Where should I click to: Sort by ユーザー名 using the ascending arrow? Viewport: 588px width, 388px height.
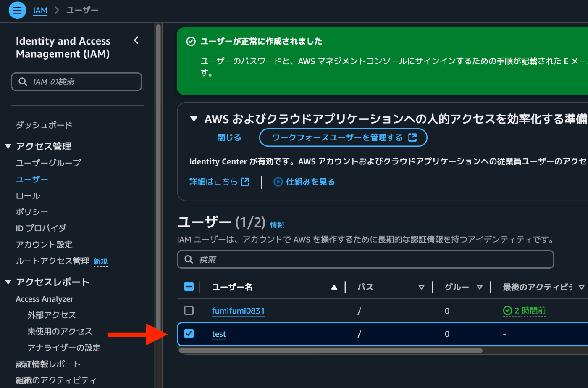click(x=334, y=287)
